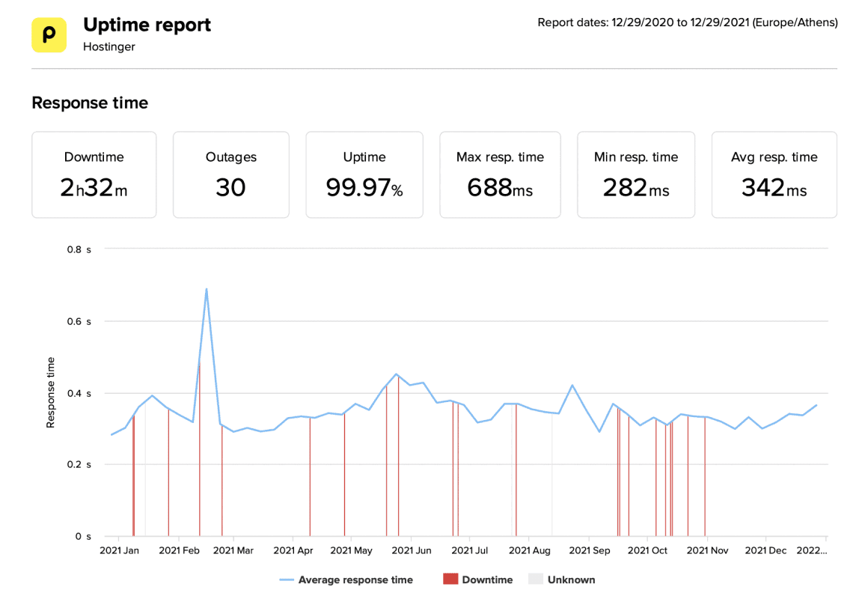Click the yellow Pingdom logo icon
The width and height of the screenshot is (868, 596).
[49, 34]
